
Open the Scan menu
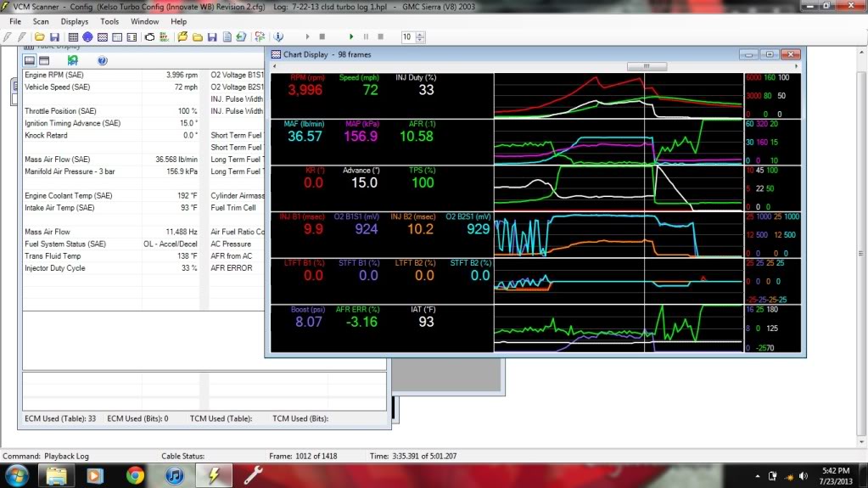coord(41,21)
